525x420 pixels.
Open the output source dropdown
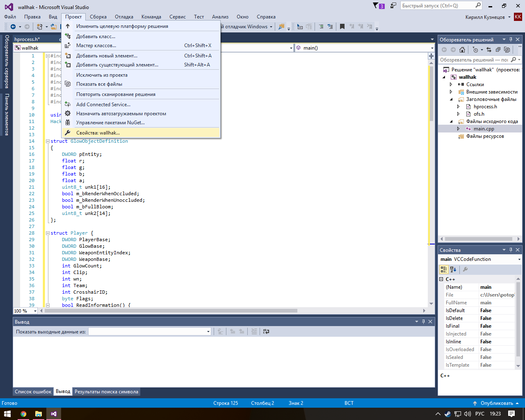point(208,331)
